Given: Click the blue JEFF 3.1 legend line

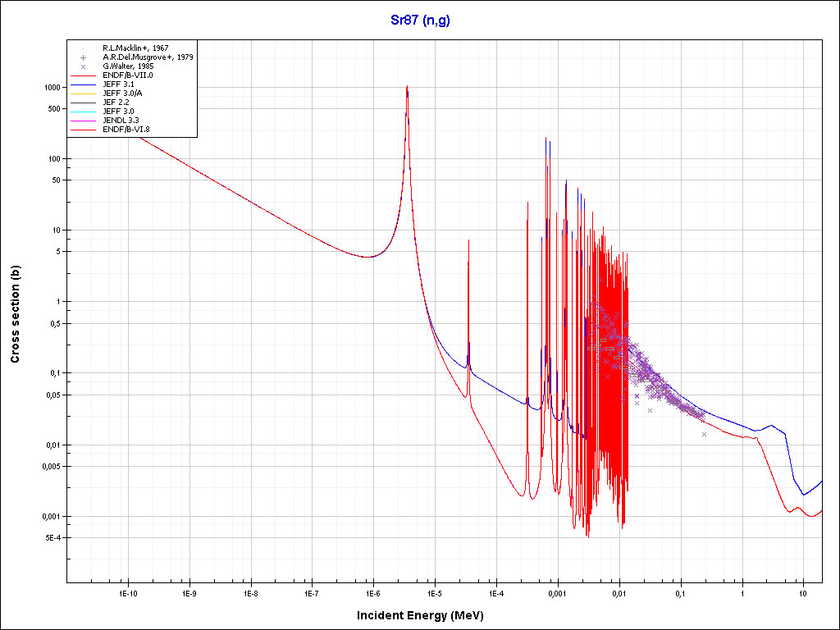Looking at the screenshot, I should point(83,84).
